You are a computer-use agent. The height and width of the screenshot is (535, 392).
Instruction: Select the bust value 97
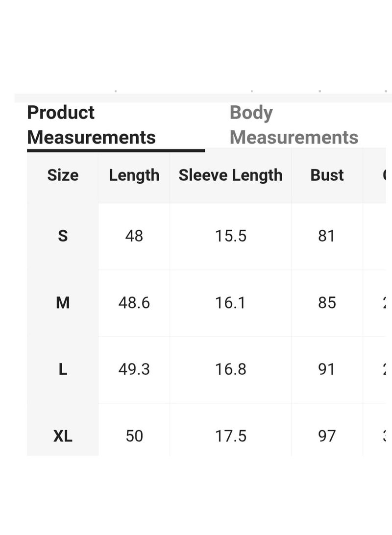point(327,436)
